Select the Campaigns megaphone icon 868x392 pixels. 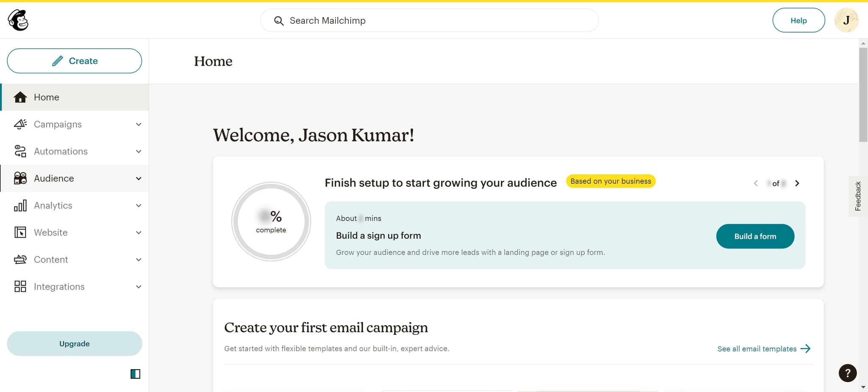(20, 124)
